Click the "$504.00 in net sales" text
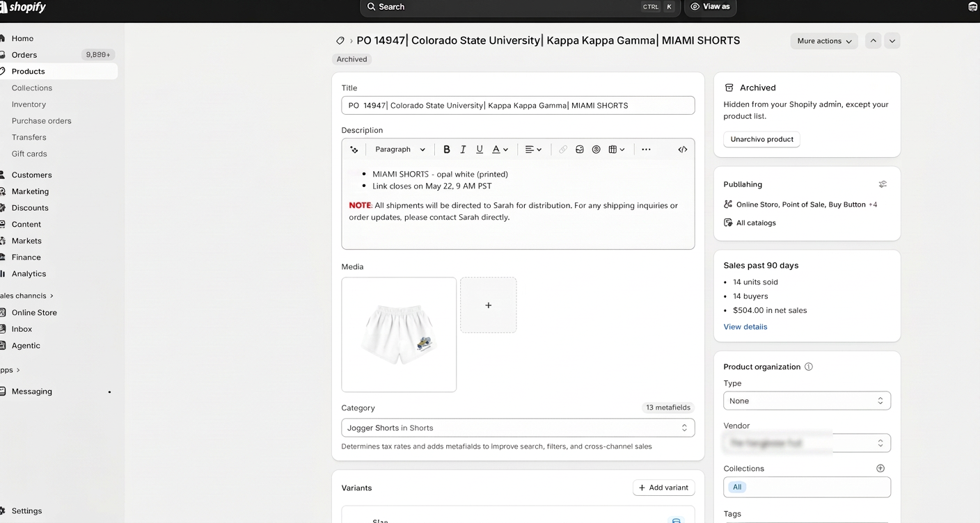980x523 pixels. pos(770,311)
